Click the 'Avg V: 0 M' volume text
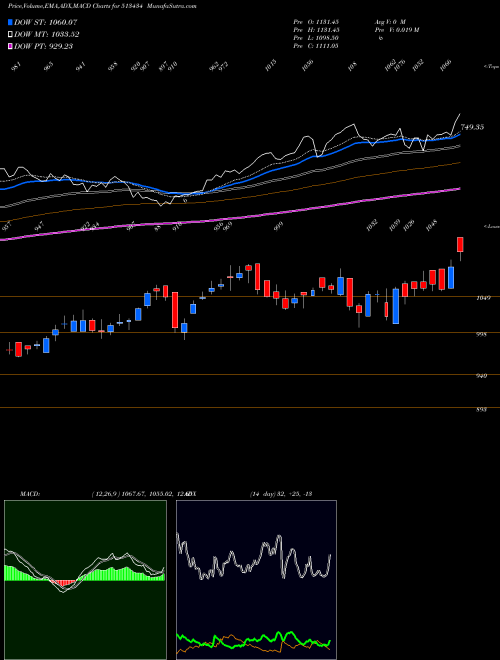Image resolution: width=500 pixels, height=660 pixels. [390, 22]
